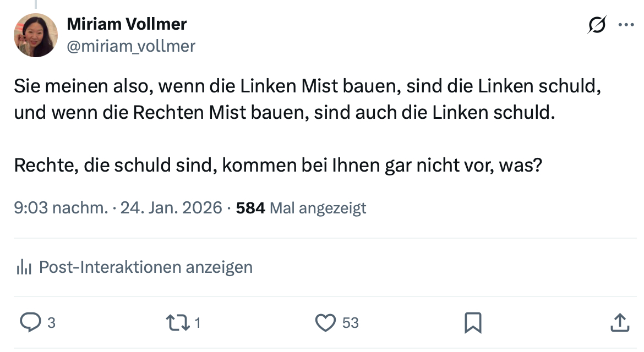Like the post with the heart icon

click(326, 322)
